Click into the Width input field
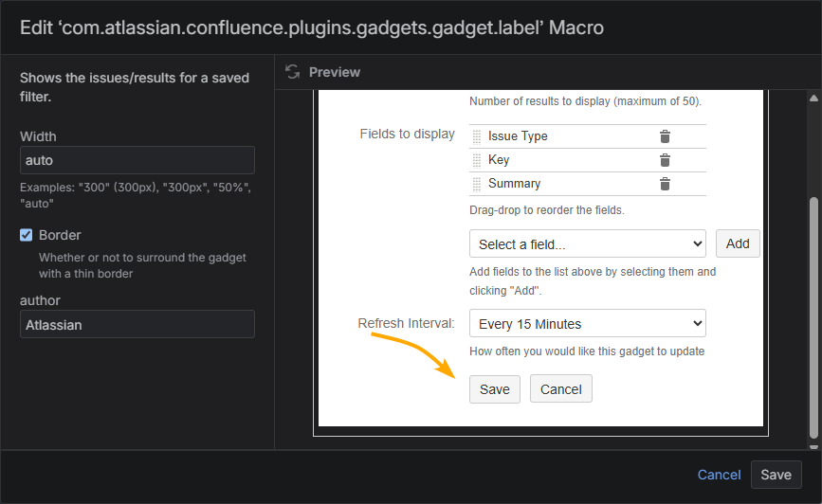822x504 pixels. click(x=137, y=160)
